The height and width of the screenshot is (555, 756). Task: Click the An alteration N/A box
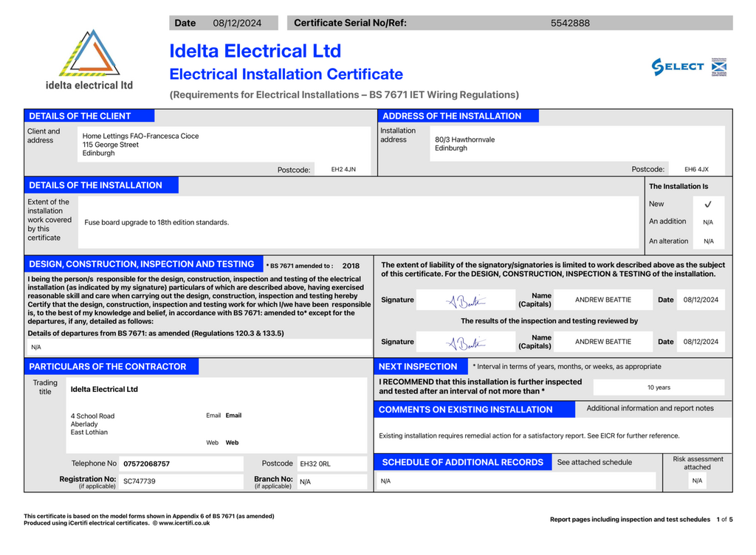coord(708,241)
